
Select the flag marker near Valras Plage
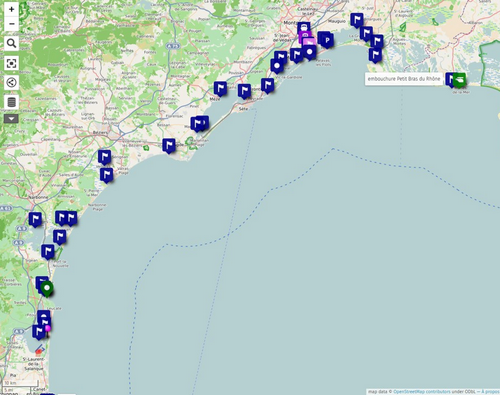point(107,175)
